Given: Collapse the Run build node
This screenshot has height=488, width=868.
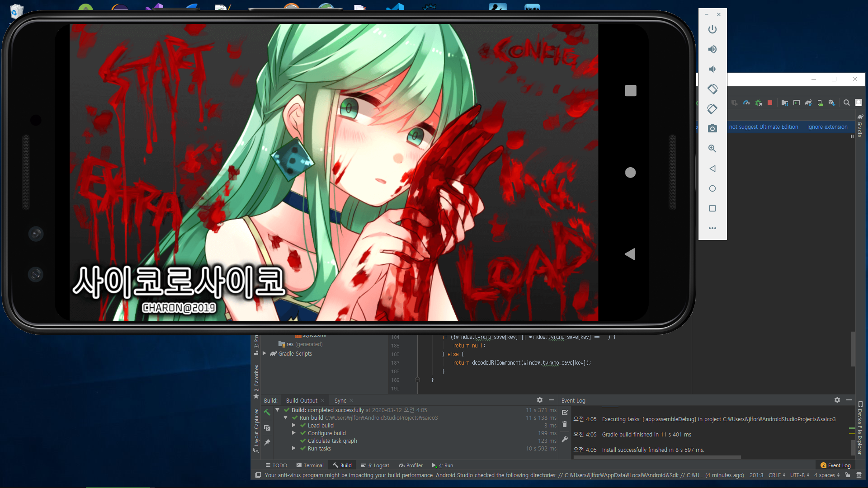Looking at the screenshot, I should [x=286, y=418].
